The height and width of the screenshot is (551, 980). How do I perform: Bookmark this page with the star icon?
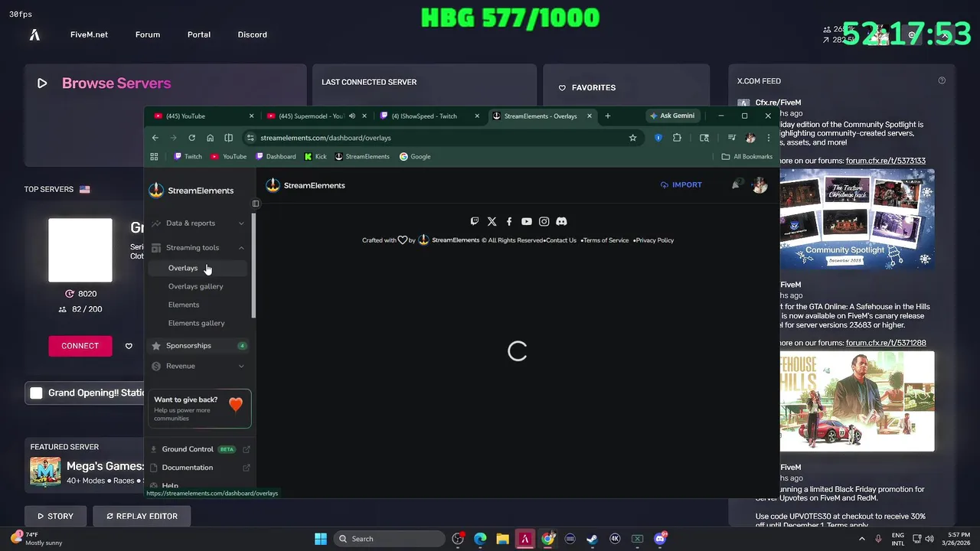pyautogui.click(x=632, y=138)
